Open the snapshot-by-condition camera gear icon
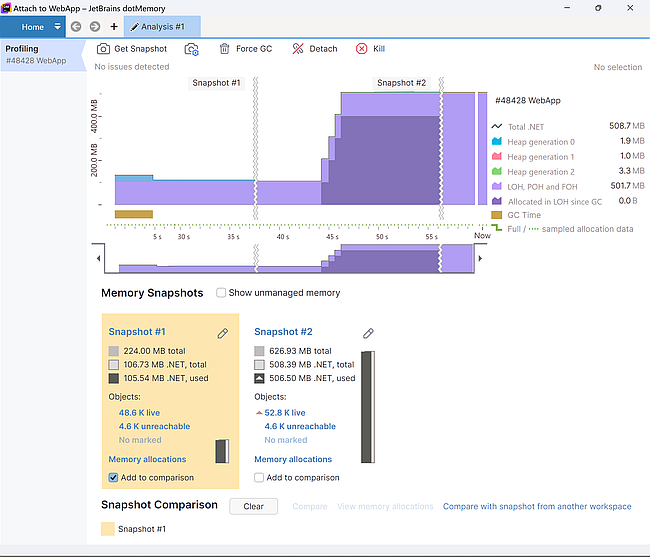650x557 pixels. [192, 49]
